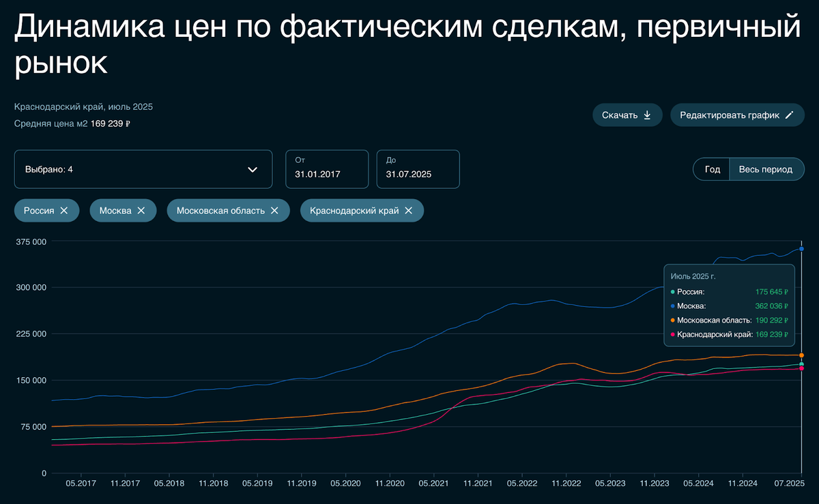
Task: Click the 11.2022 point on timeline axis
Action: click(x=566, y=484)
